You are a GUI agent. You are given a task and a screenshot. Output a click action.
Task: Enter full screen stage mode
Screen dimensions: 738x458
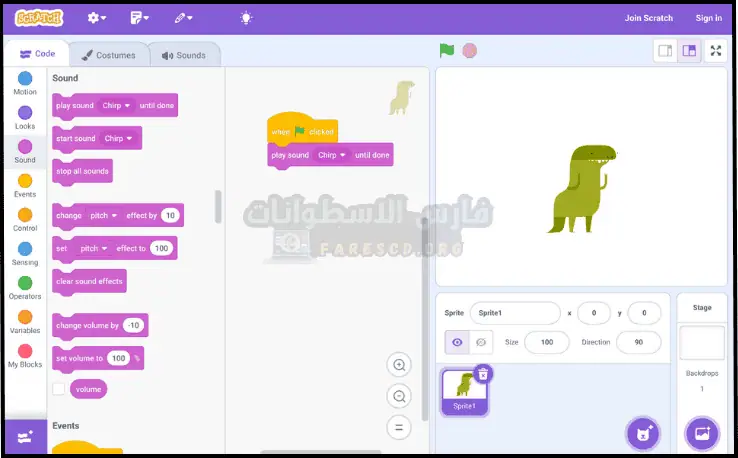[x=716, y=51]
